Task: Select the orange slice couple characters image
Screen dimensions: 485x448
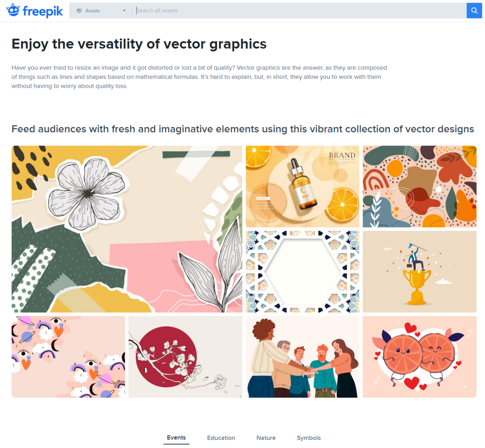Action: 419,356
